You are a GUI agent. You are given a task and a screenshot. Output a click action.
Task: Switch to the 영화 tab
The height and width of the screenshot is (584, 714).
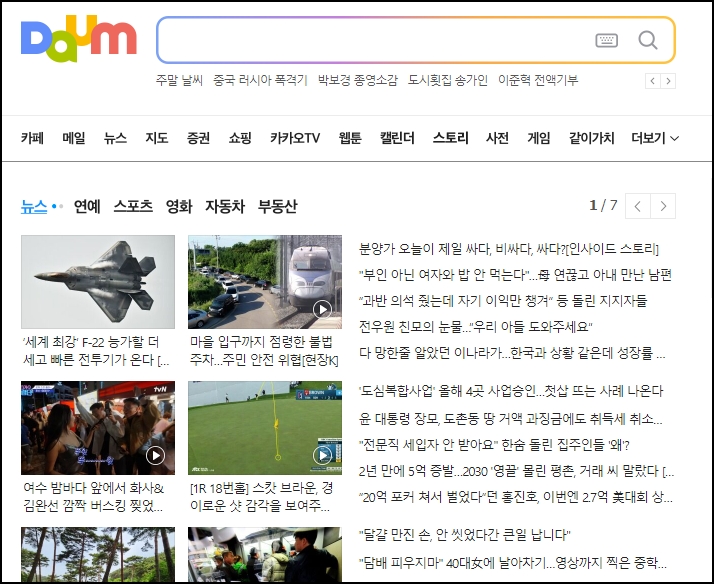[179, 207]
